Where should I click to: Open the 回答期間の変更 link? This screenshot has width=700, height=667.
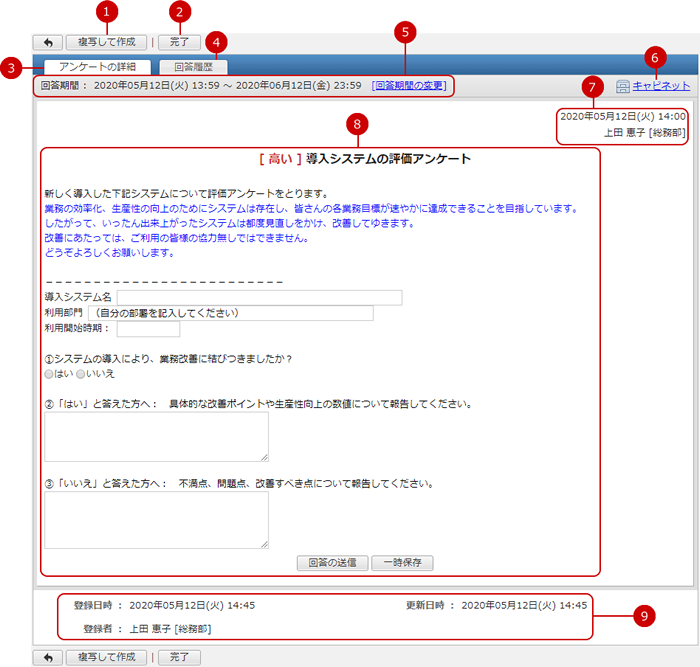(x=409, y=86)
